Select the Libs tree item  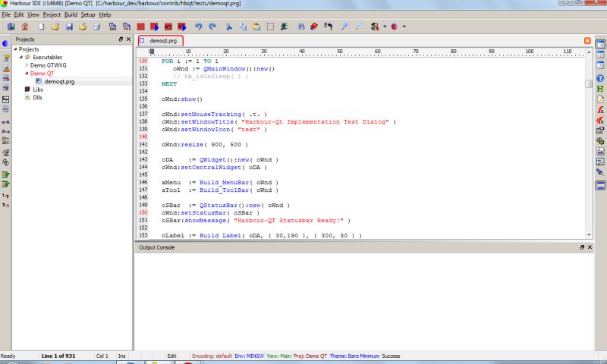point(37,89)
